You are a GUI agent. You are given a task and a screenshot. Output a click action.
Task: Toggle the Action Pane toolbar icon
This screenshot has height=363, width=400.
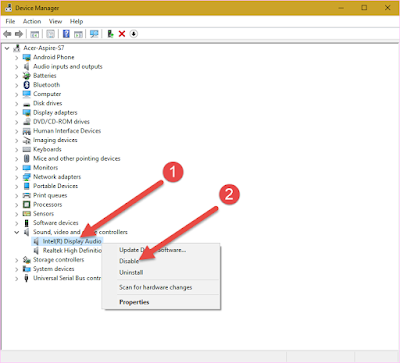click(78, 34)
